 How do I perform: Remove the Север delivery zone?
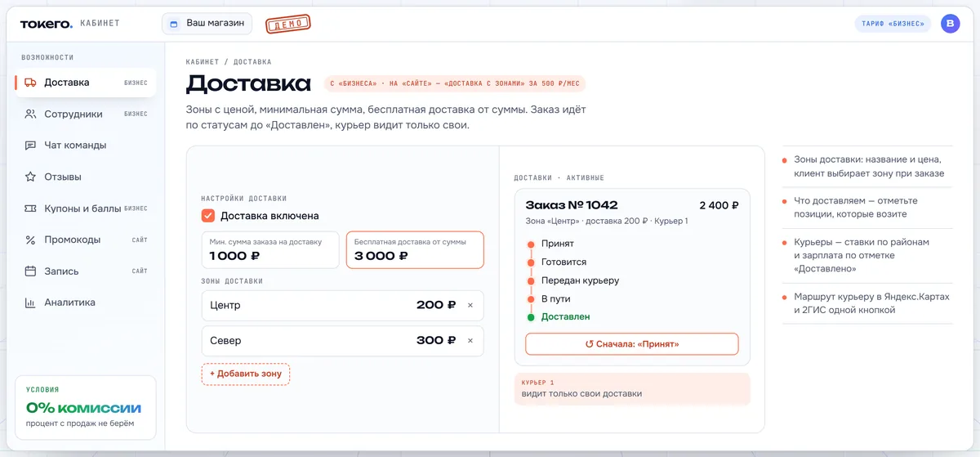tap(470, 341)
